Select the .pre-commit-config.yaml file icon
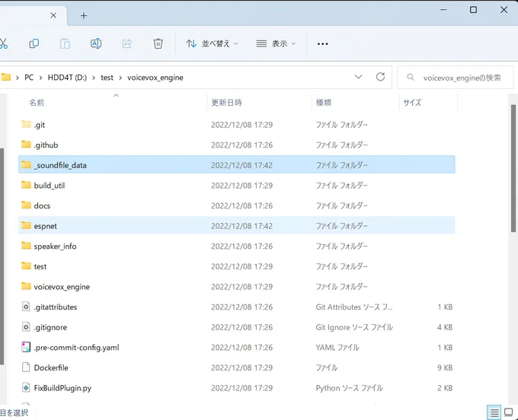 point(26,347)
